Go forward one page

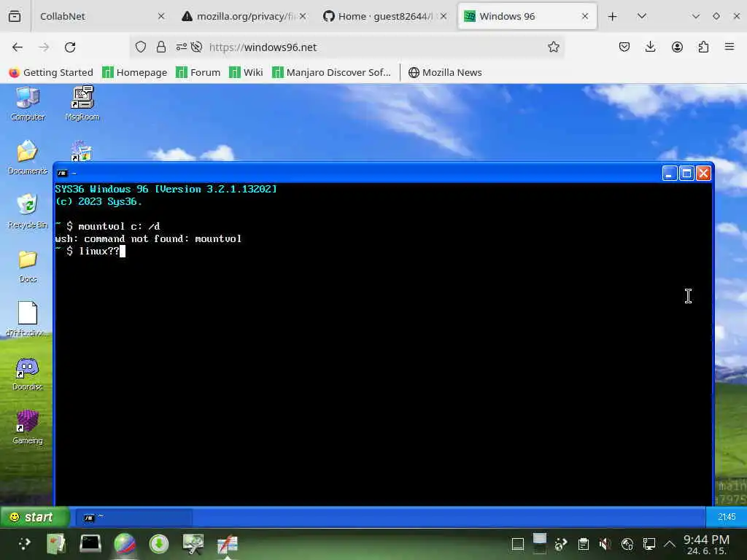pos(44,47)
